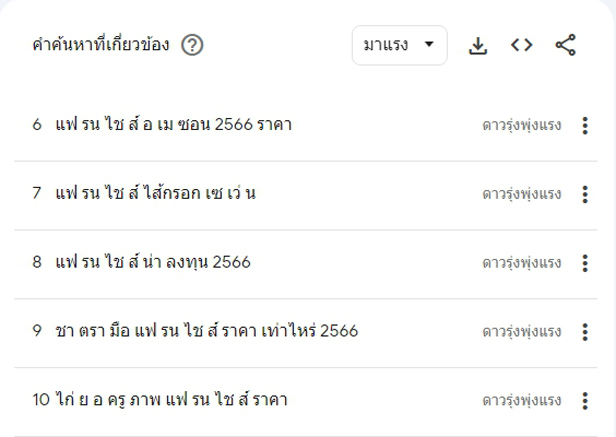
Task: Open three-dot menu for query 6
Action: tap(585, 125)
